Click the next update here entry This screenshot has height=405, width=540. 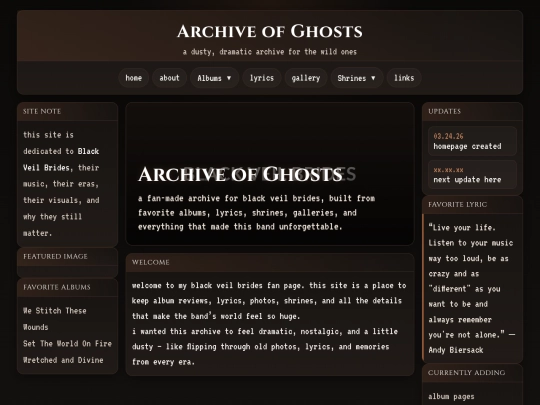pos(467,179)
